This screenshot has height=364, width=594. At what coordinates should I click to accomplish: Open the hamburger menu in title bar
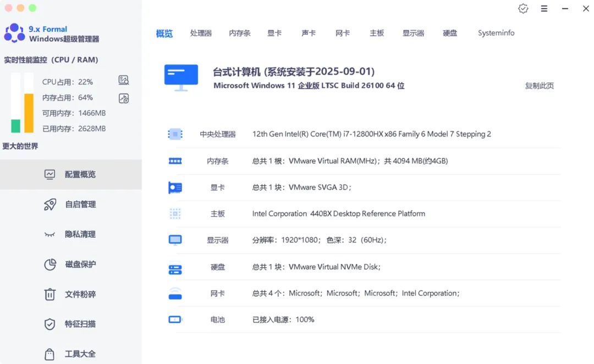point(544,8)
